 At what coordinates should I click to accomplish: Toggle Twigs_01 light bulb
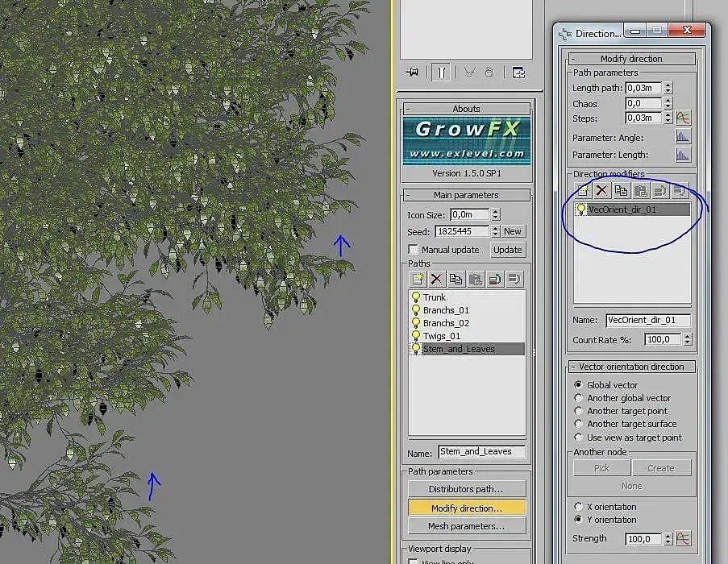[416, 336]
